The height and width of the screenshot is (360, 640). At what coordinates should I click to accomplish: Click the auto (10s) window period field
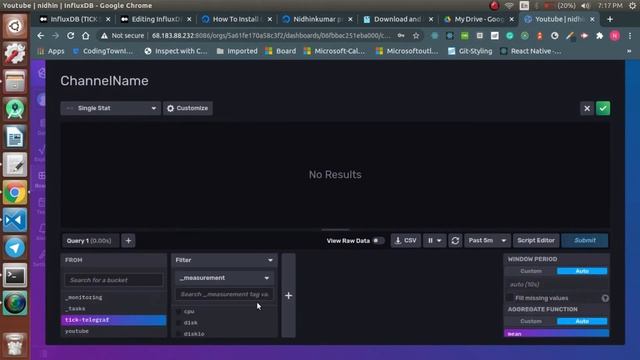(x=557, y=284)
